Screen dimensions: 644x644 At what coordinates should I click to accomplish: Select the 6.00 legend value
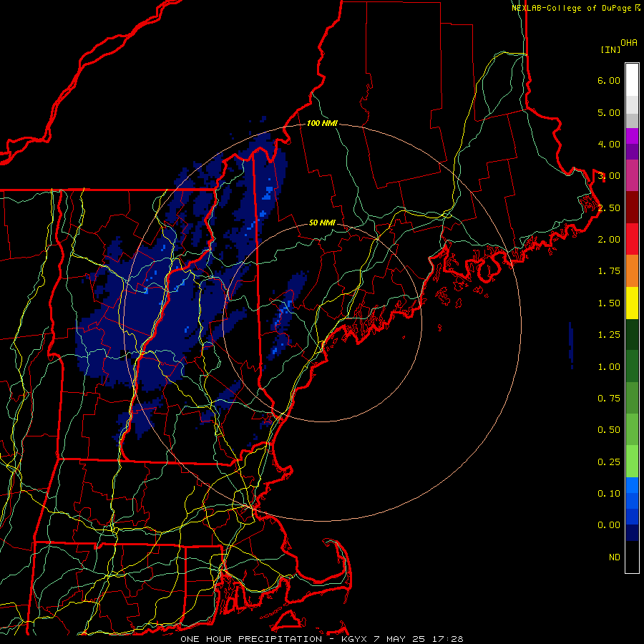tap(609, 80)
